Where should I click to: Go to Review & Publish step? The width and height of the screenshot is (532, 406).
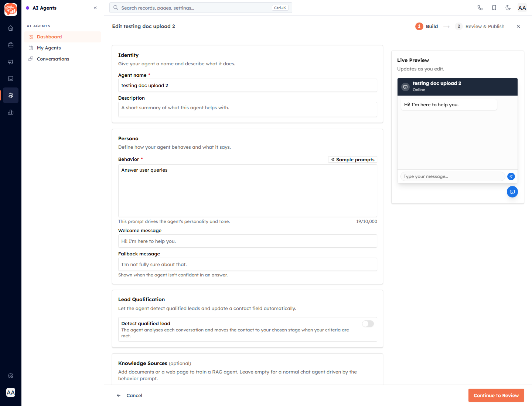(480, 26)
